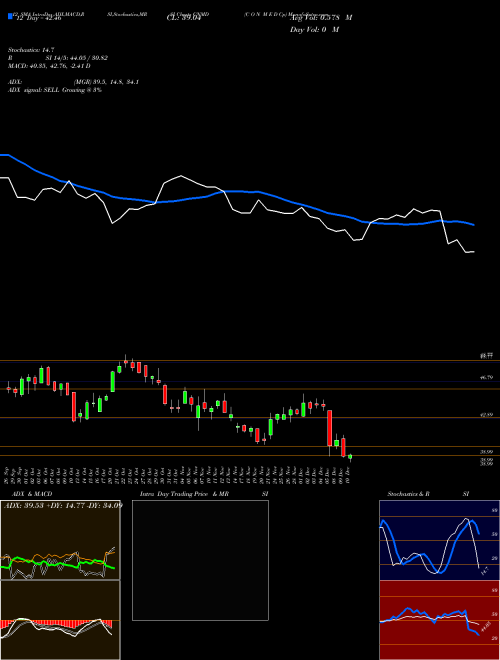This screenshot has width=500, height=660.
Task: Click the last green candlestick on the chart
Action: [350, 457]
